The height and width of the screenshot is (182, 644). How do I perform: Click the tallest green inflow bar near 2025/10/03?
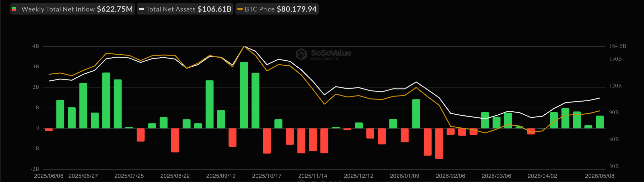(x=244, y=95)
